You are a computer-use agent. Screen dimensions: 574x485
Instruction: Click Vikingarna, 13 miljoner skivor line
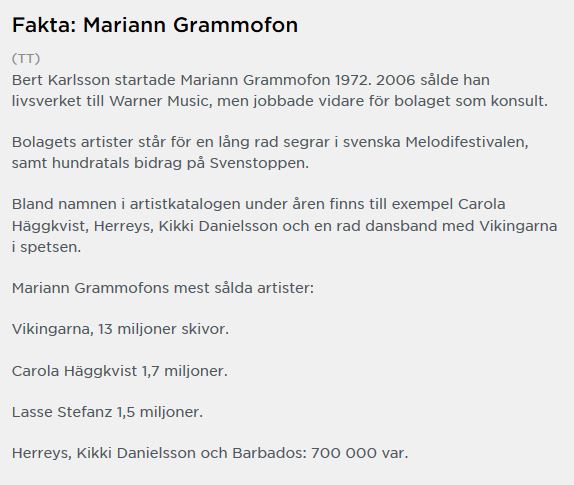coord(120,329)
